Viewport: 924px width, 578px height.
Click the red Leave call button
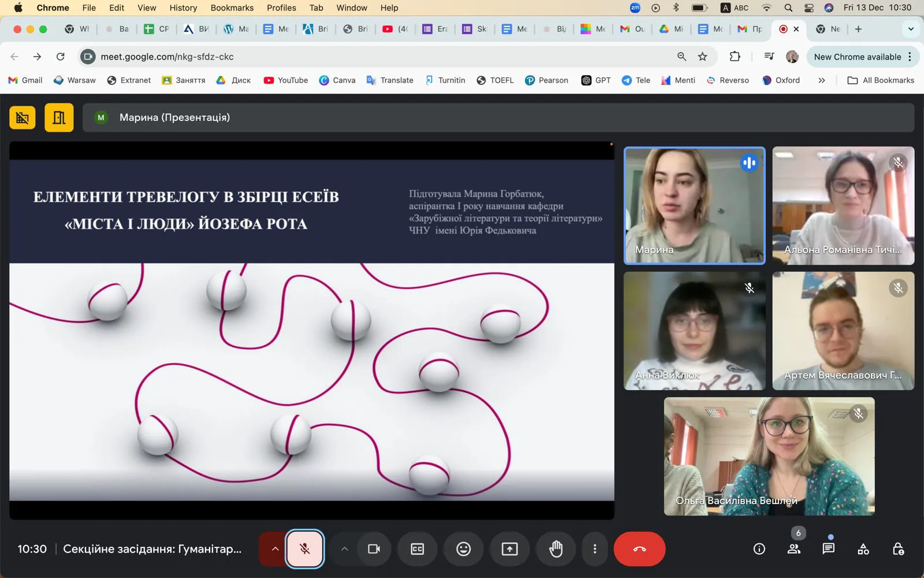tap(639, 549)
